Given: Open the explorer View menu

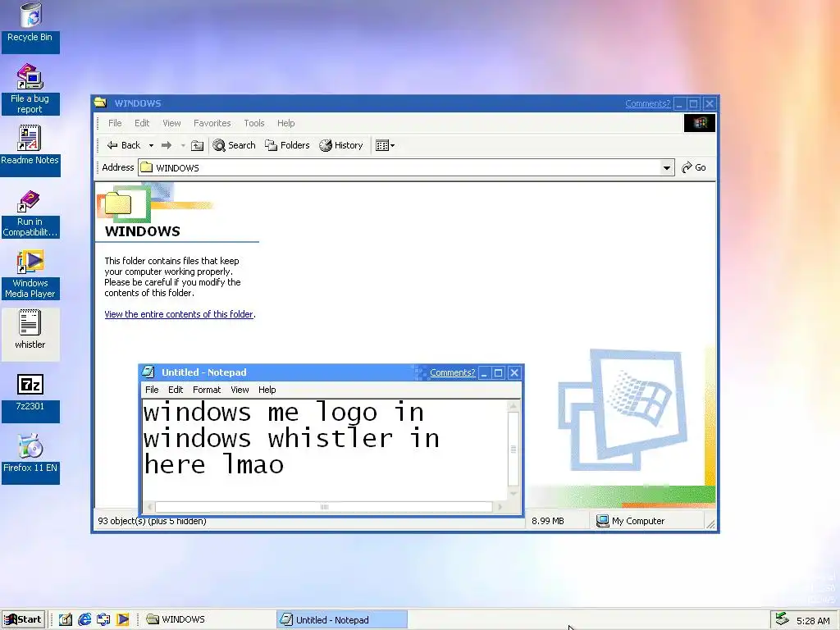Looking at the screenshot, I should click(x=171, y=123).
